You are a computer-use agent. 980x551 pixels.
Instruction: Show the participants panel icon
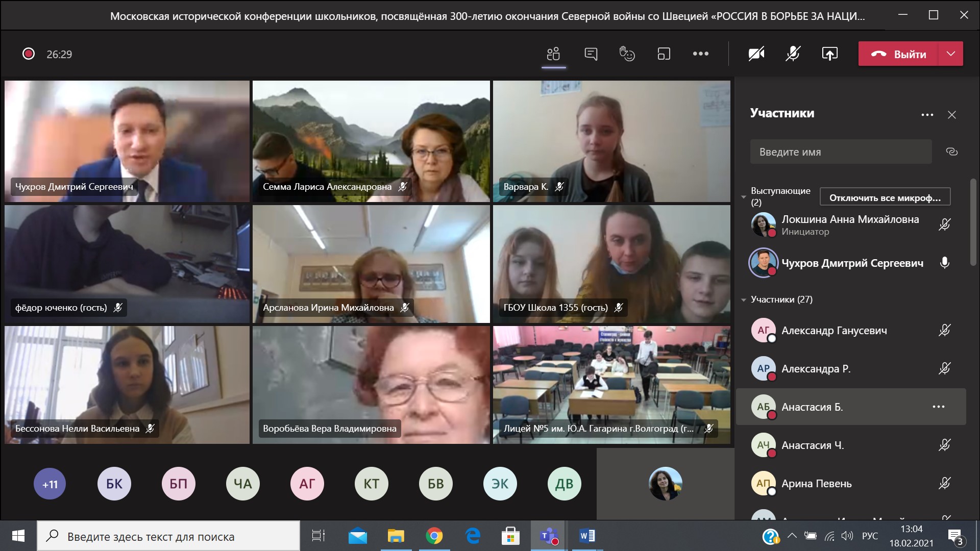pyautogui.click(x=553, y=54)
